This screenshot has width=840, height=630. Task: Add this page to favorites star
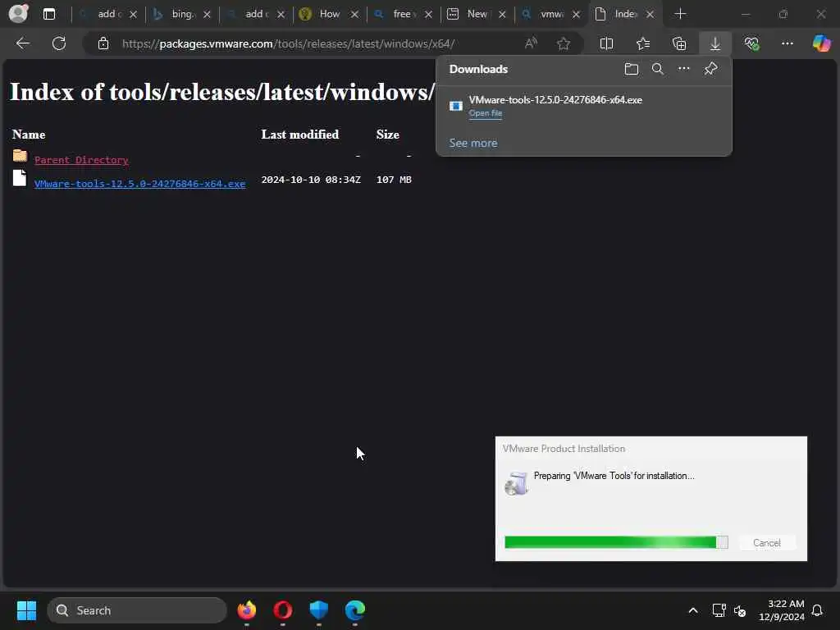pyautogui.click(x=563, y=43)
